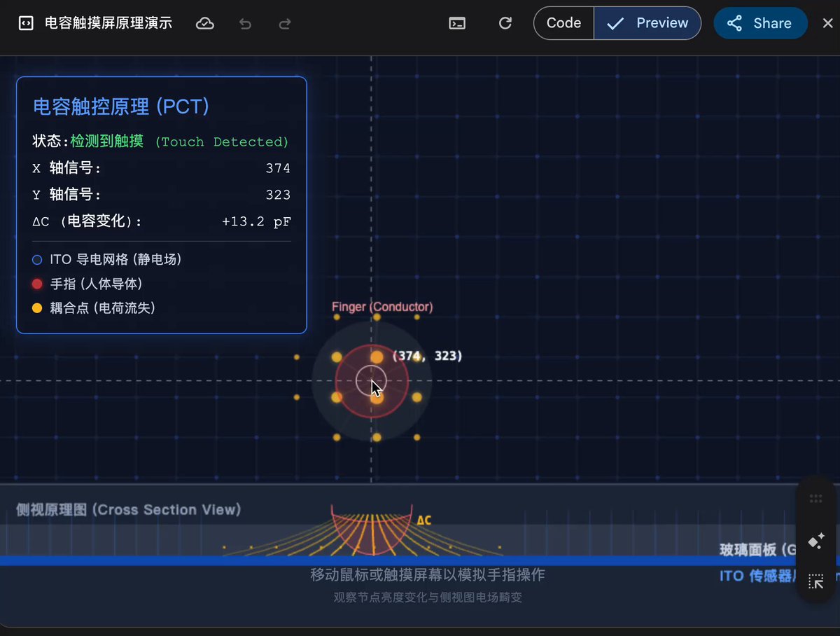This screenshot has width=840, height=636.
Task: Open the console terminal icon
Action: (457, 23)
